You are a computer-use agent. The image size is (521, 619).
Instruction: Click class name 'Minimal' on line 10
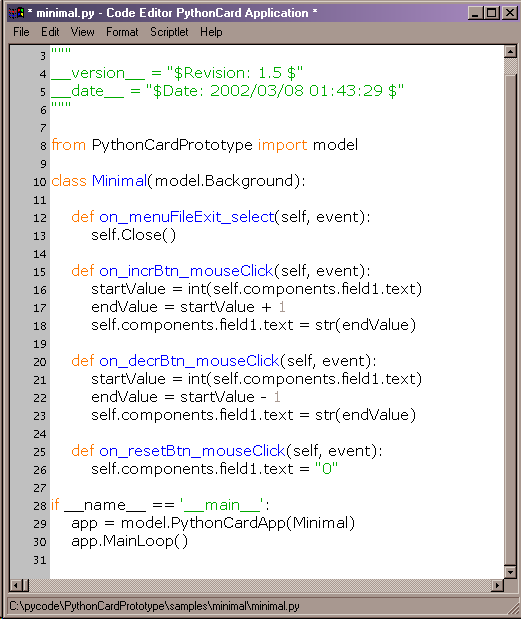click(x=119, y=181)
